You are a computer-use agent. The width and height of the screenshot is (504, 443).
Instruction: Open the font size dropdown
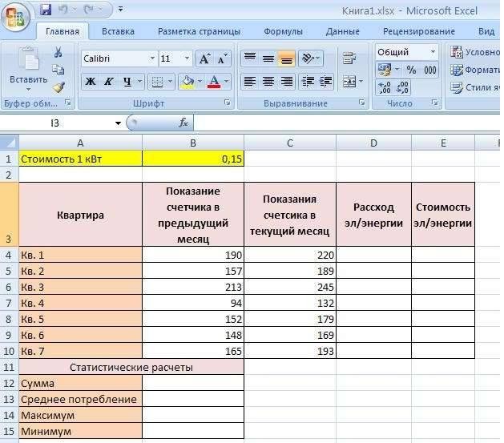point(187,59)
